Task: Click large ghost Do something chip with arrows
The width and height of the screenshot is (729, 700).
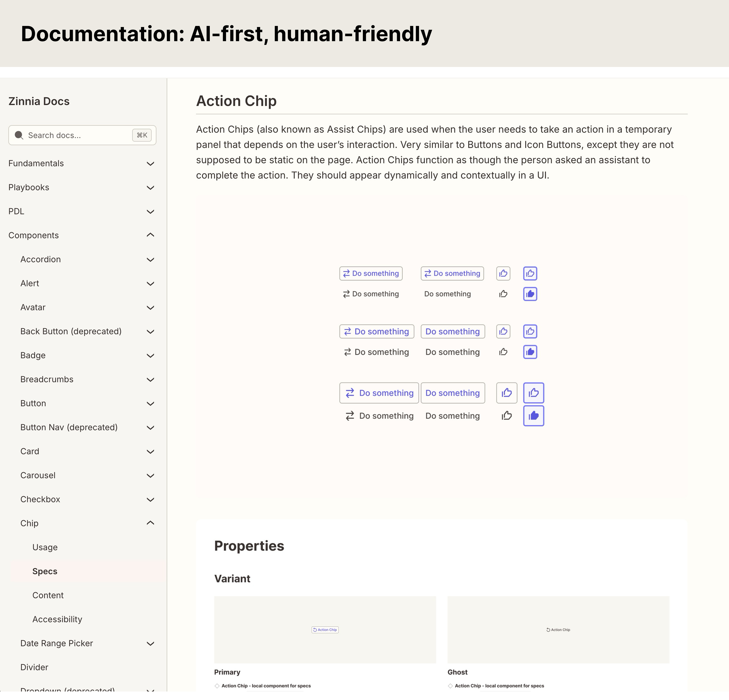Action: pyautogui.click(x=379, y=416)
